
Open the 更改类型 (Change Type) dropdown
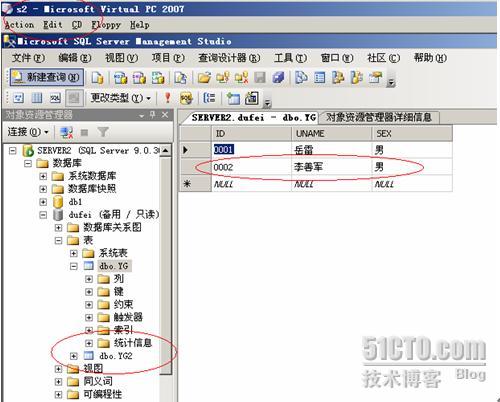coord(121,98)
